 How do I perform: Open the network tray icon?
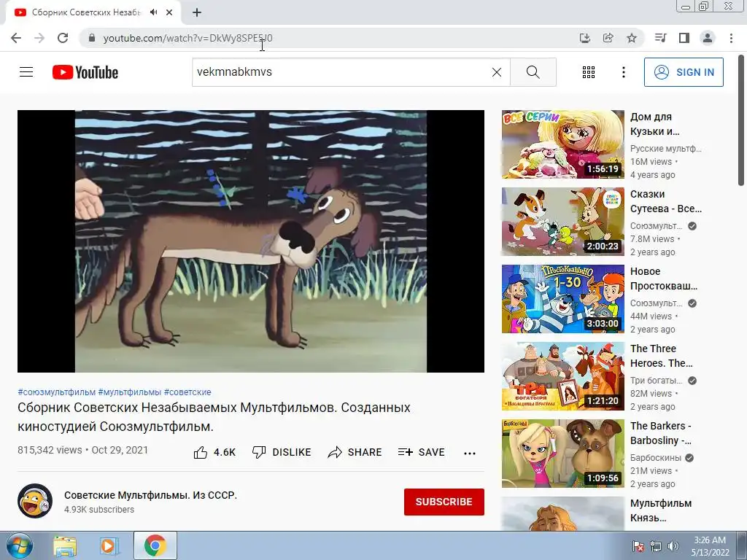[656, 546]
